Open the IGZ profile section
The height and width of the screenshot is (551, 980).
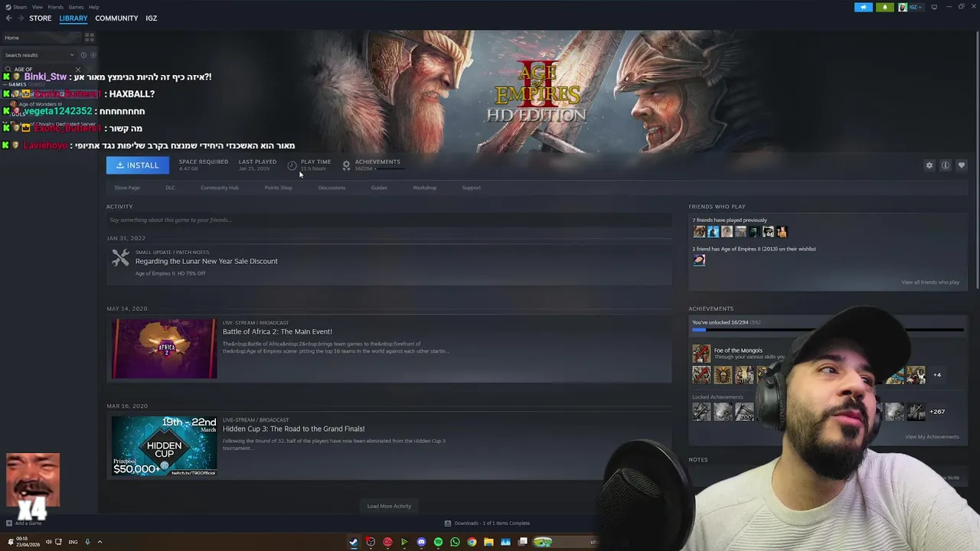point(151,18)
